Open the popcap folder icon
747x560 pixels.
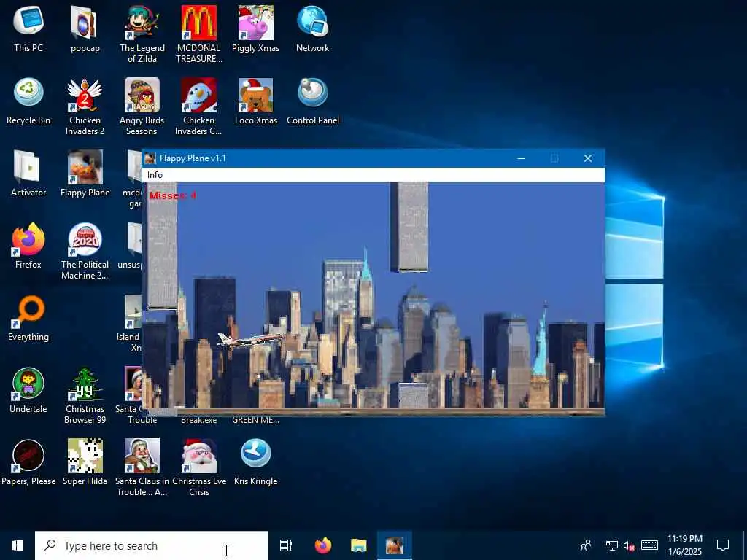(85, 29)
